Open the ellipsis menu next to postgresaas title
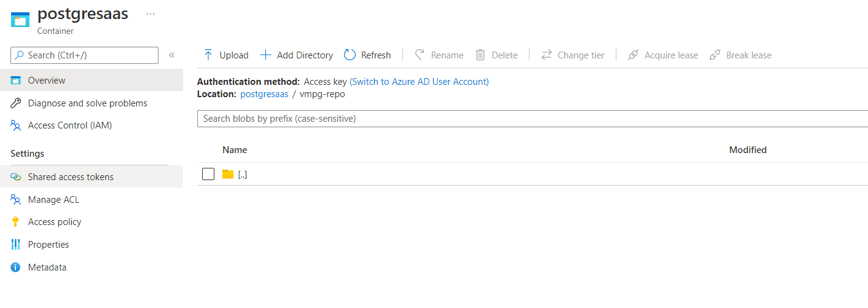The height and width of the screenshot is (308, 868). [151, 14]
